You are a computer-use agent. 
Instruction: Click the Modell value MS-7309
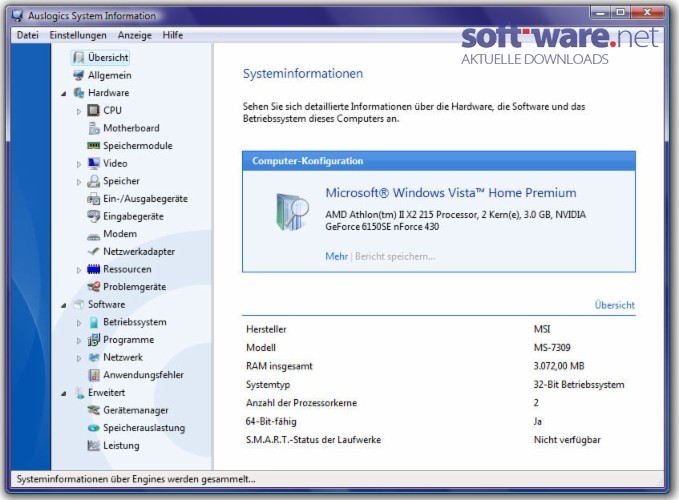point(552,348)
